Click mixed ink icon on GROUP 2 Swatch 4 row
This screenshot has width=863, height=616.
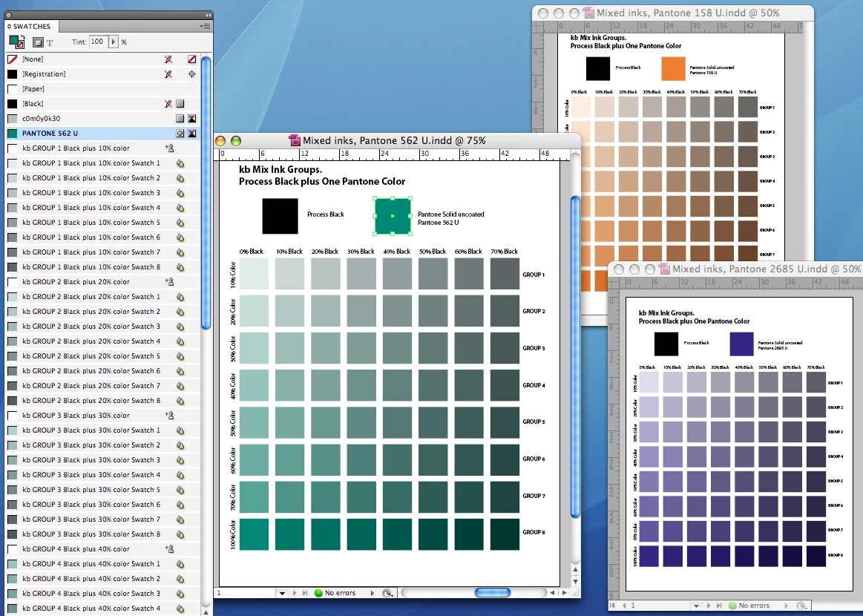click(x=180, y=341)
